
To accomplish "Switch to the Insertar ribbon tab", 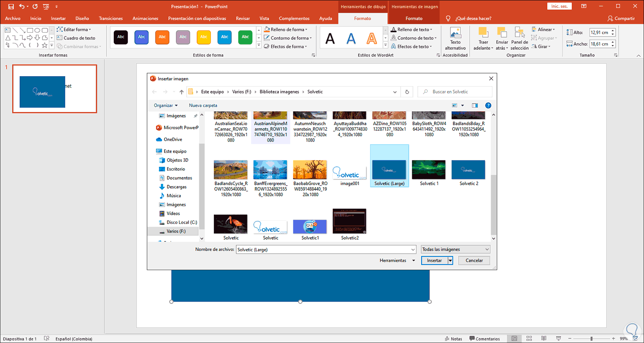I will point(58,18).
